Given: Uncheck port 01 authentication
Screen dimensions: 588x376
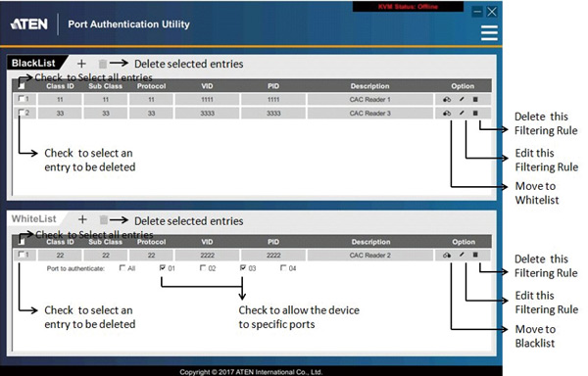Looking at the screenshot, I should click(x=163, y=267).
